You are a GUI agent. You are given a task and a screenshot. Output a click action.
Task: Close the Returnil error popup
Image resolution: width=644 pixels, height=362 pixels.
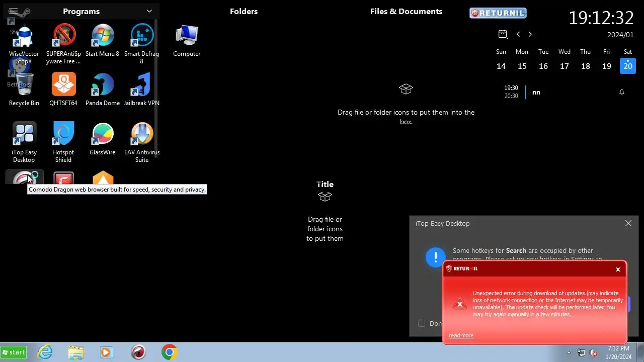[x=618, y=269]
